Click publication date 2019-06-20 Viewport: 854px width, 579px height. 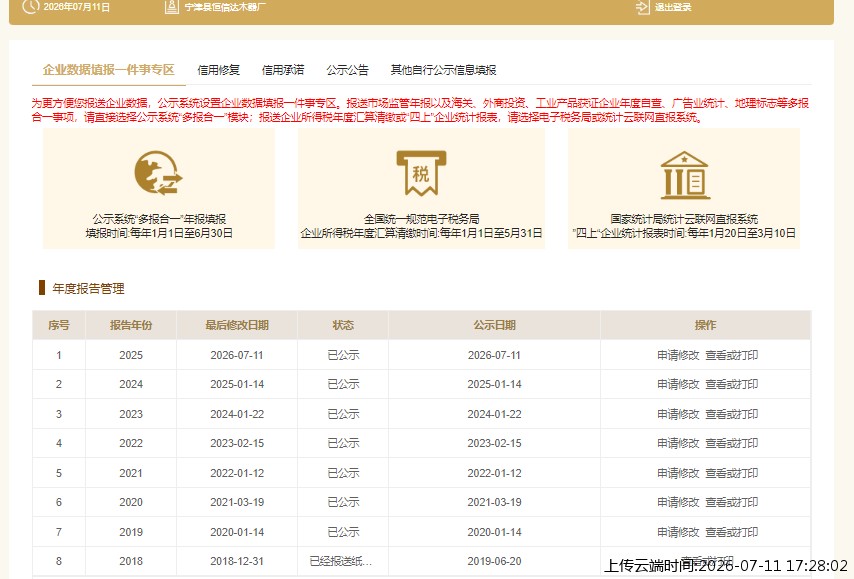coord(495,561)
